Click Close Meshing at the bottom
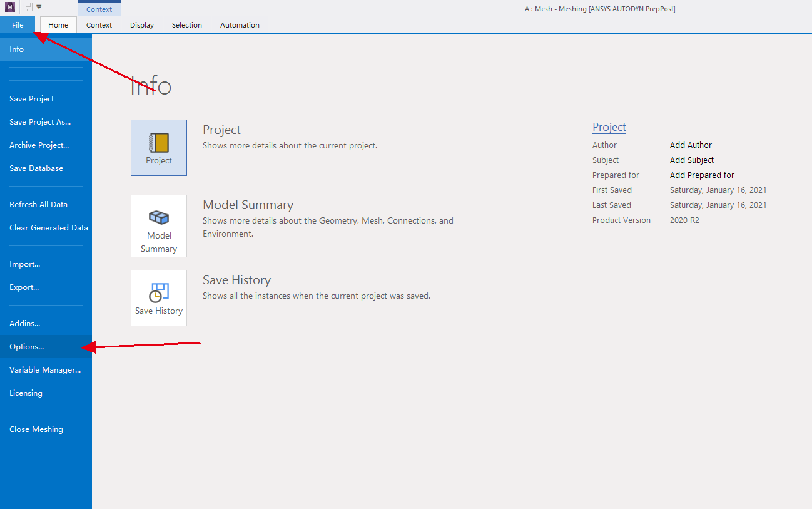 pos(36,429)
